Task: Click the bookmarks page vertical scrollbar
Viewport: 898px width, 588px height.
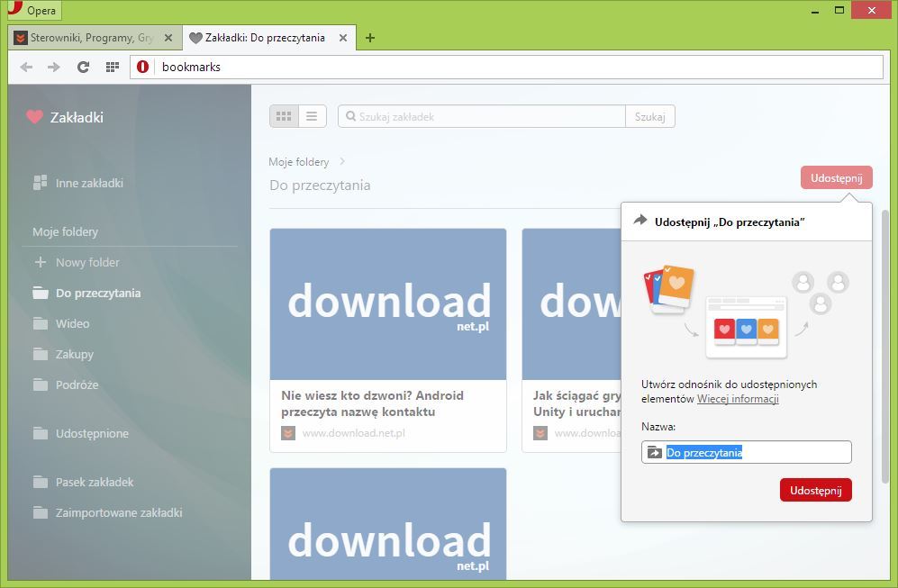Action: [885, 347]
